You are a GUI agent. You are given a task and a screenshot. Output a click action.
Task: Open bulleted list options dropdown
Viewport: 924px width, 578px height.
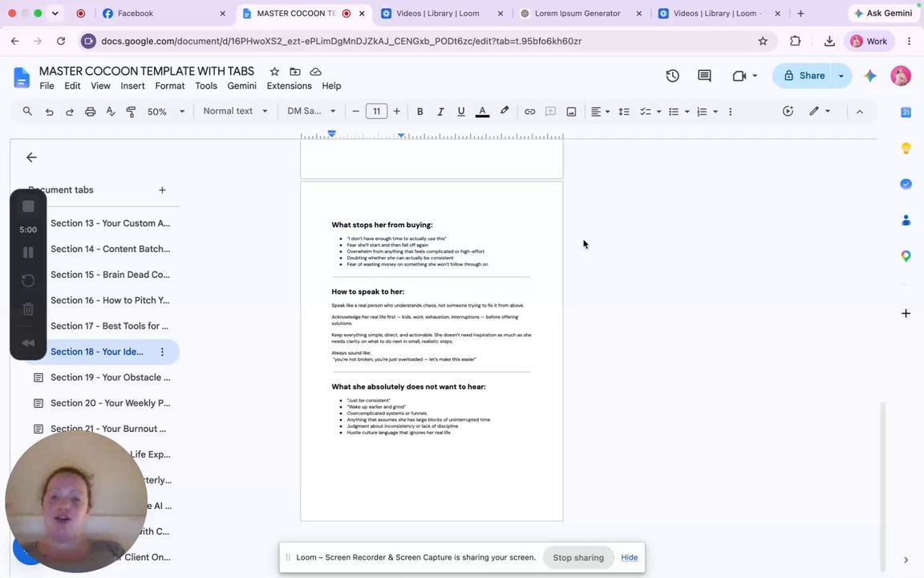(679, 112)
